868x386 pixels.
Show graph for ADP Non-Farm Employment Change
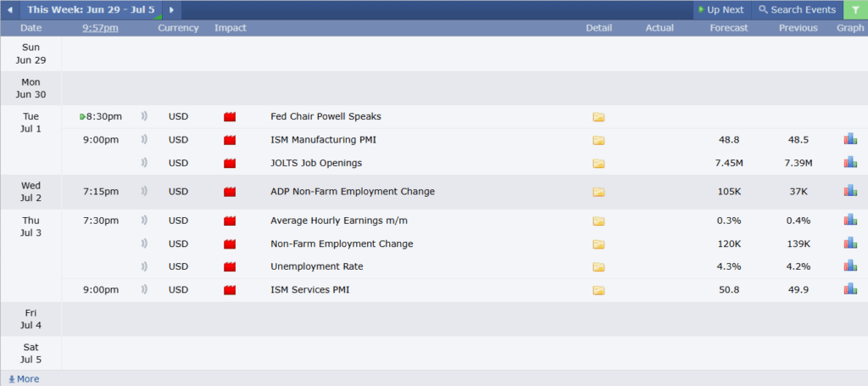(x=850, y=191)
